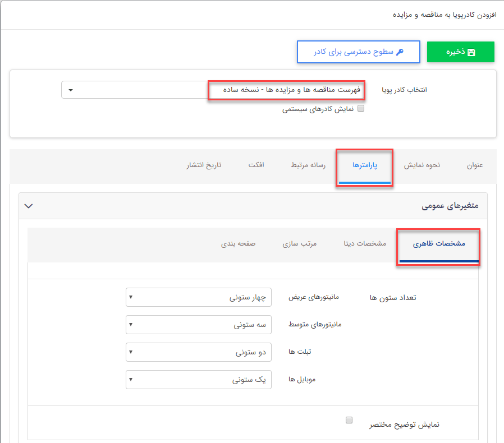The image size is (504, 443).
Task: Open the تبلت ها column dropdown
Action: point(199,352)
